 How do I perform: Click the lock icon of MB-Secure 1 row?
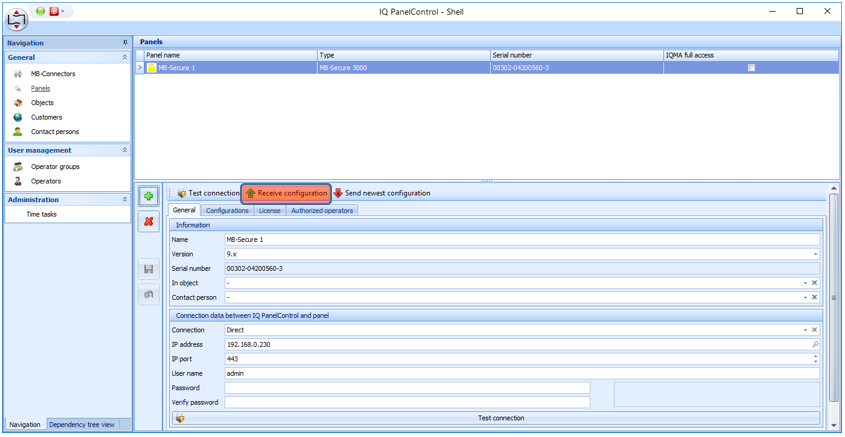tap(151, 68)
